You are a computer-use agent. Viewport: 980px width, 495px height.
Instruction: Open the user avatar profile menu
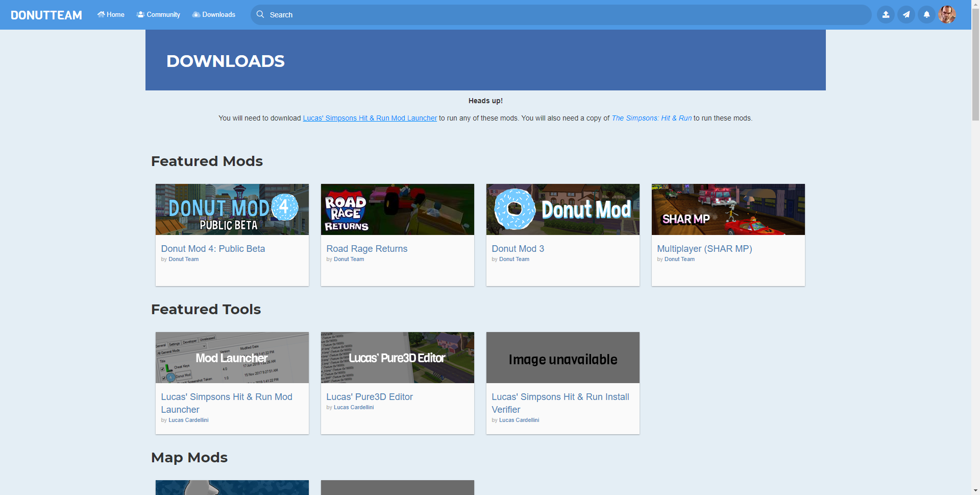click(947, 15)
